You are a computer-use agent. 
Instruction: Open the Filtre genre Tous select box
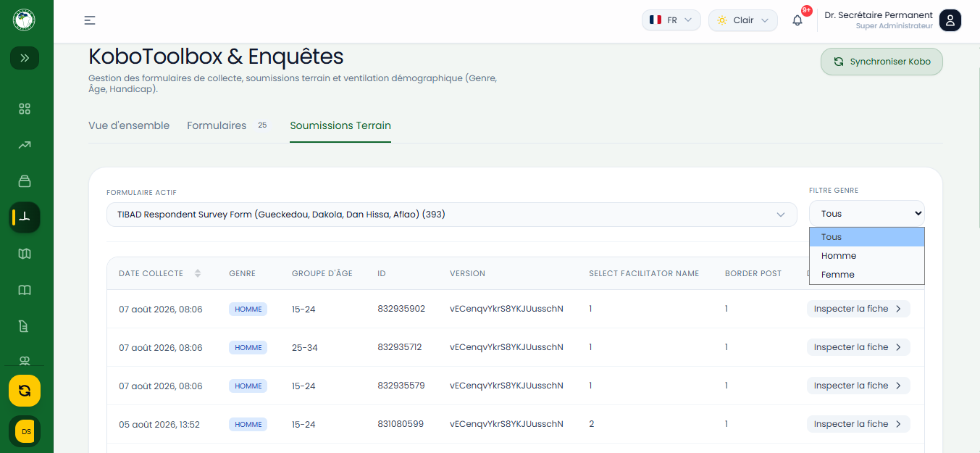tap(866, 213)
